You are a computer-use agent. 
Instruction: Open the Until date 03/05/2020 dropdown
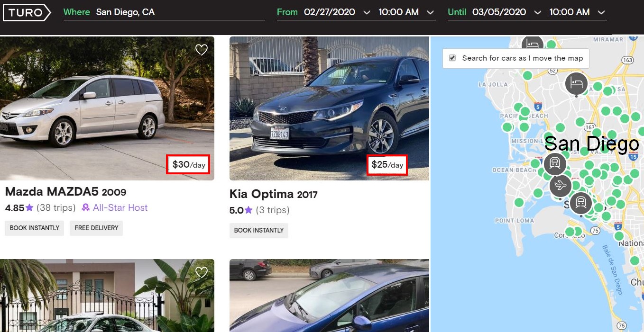pos(537,13)
